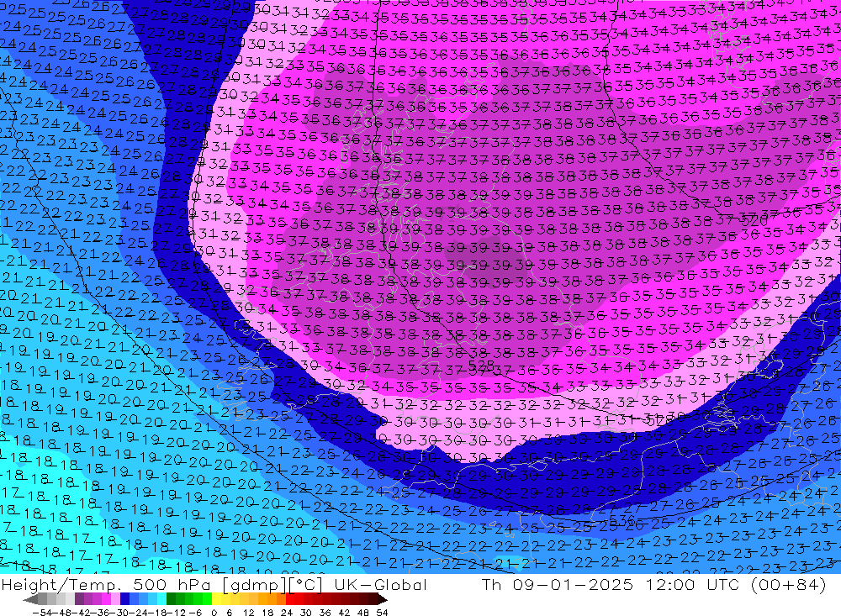
Task: Click the dark blue legend swatch at -30
Action: pos(125,598)
